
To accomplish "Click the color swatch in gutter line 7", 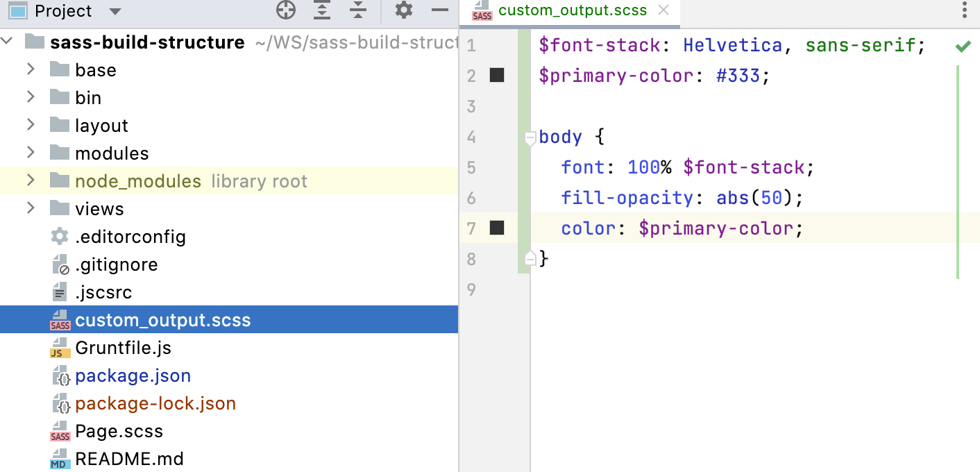I will tap(497, 228).
